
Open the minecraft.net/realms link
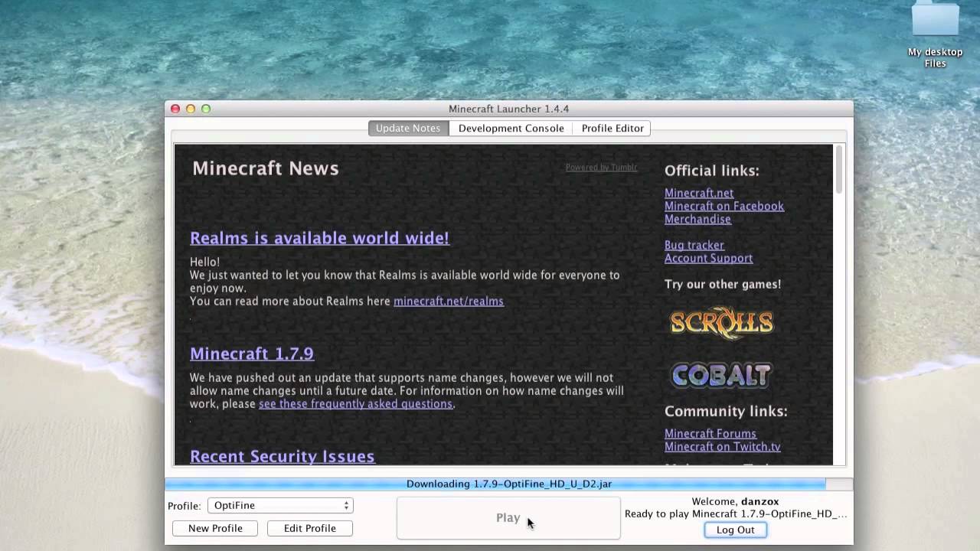(x=449, y=301)
